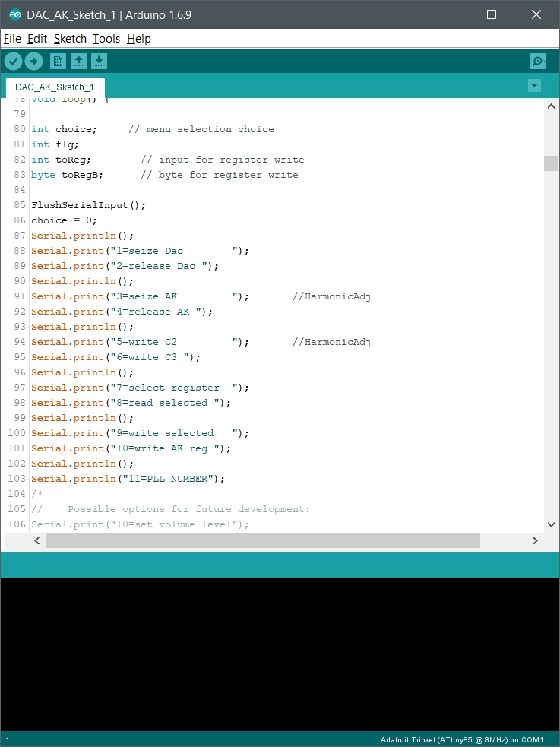The width and height of the screenshot is (560, 747).
Task: Open a sketch with the up-arrow icon
Action: click(x=78, y=61)
